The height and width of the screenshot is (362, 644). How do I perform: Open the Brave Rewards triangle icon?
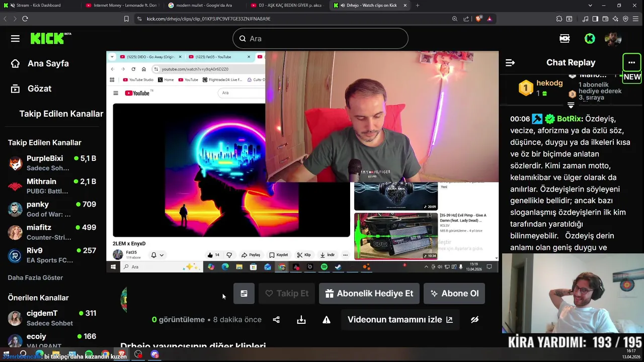pos(490,19)
